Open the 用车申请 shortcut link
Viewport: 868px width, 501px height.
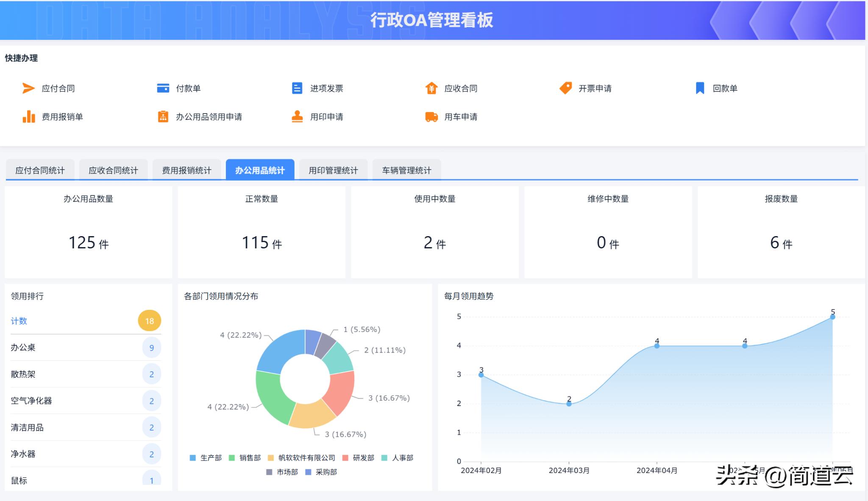click(x=461, y=117)
